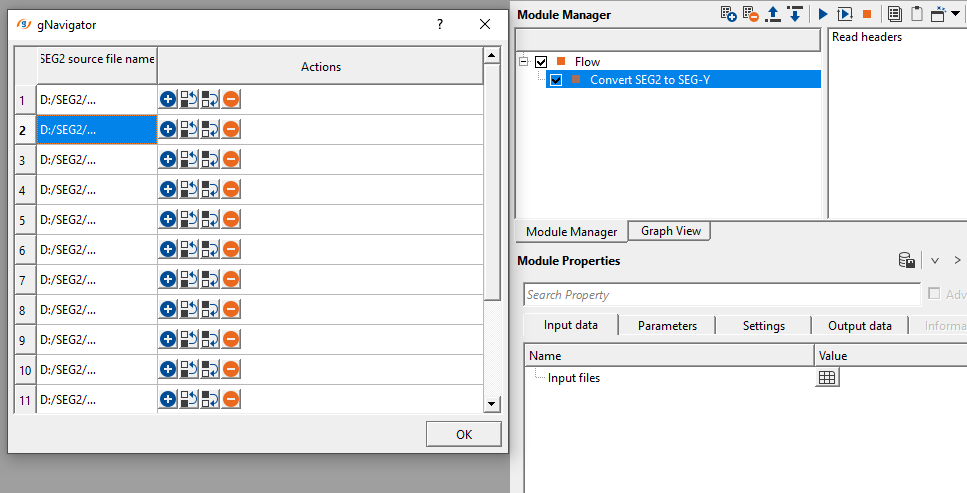Collapse the Flow tree node

pyautogui.click(x=524, y=61)
